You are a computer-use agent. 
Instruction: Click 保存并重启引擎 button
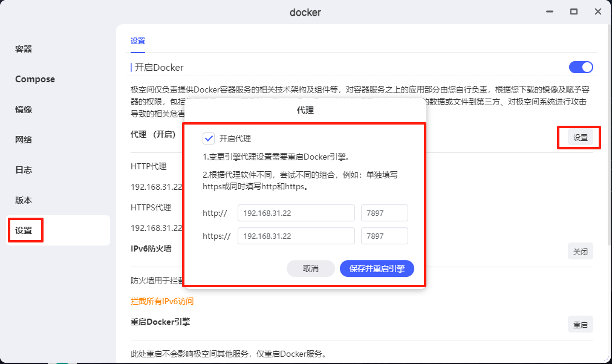coord(377,268)
